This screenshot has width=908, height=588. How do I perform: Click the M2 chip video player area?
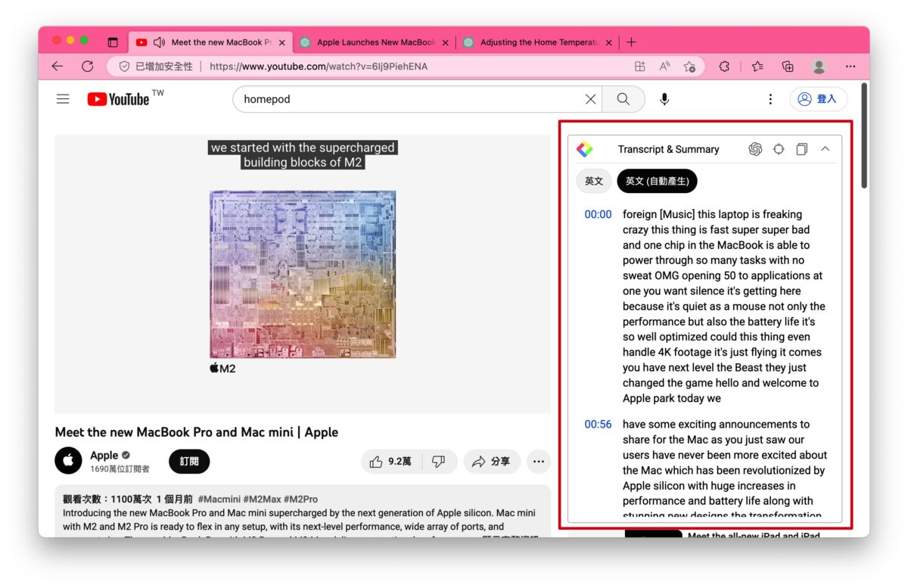pyautogui.click(x=303, y=274)
